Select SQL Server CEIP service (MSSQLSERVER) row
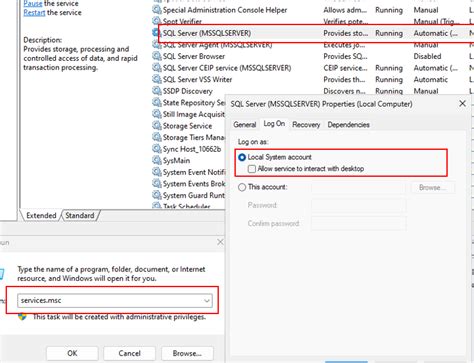474x363 pixels. pyautogui.click(x=313, y=68)
